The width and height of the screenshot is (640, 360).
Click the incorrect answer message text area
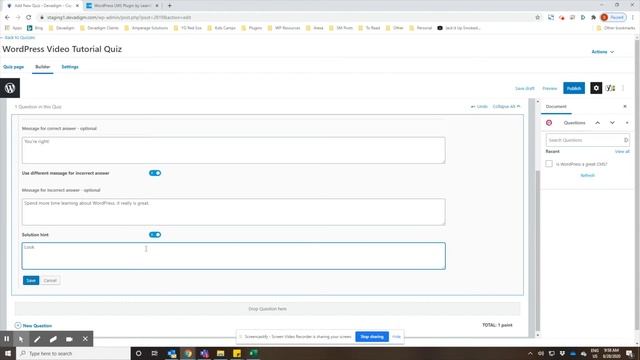233,212
